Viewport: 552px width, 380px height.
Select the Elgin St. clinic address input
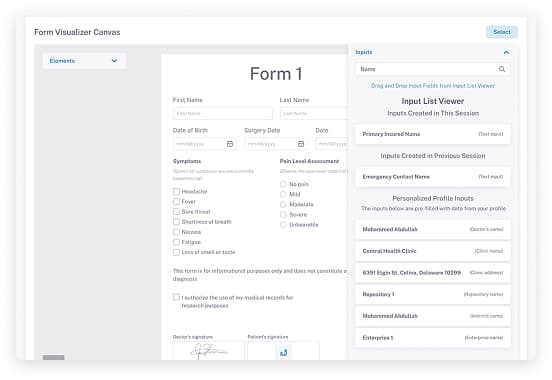coord(433,273)
